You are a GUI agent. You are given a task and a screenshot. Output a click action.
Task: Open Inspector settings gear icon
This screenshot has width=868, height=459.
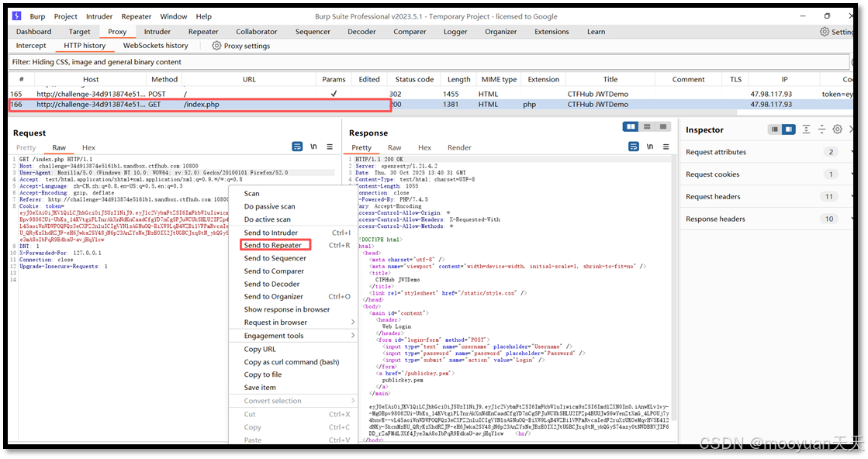pyautogui.click(x=838, y=129)
